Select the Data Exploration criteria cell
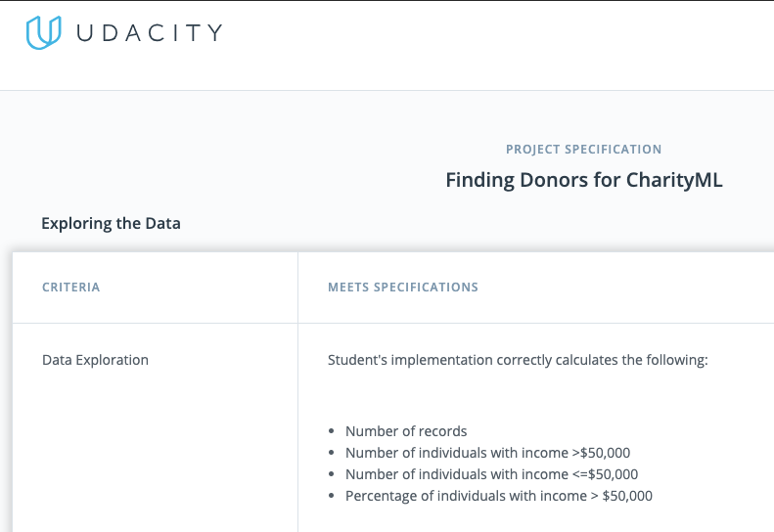 [x=95, y=360]
